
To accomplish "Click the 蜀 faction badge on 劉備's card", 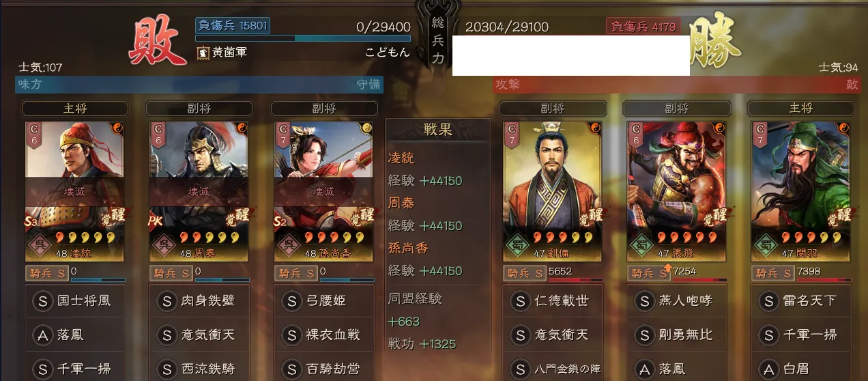I will point(517,245).
